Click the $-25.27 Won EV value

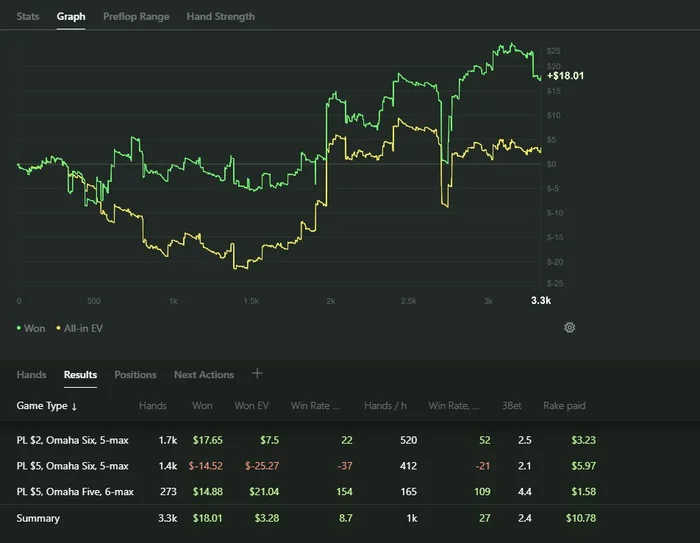pyautogui.click(x=262, y=466)
